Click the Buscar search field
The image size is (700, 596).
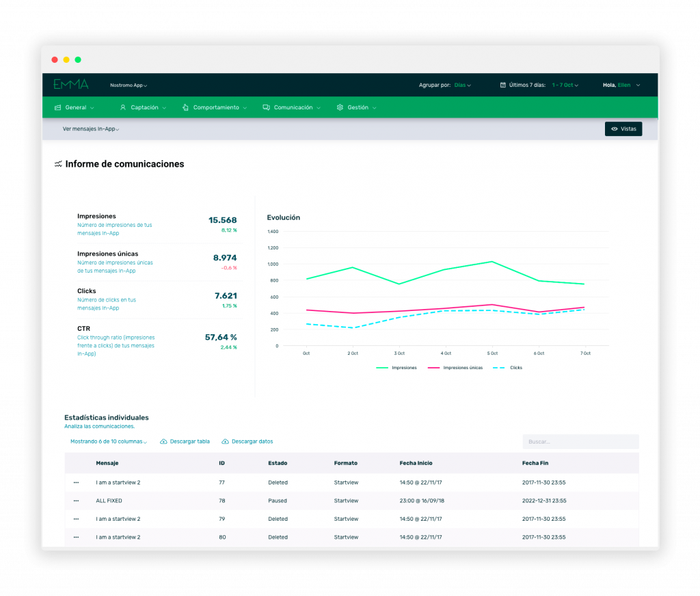tap(580, 442)
